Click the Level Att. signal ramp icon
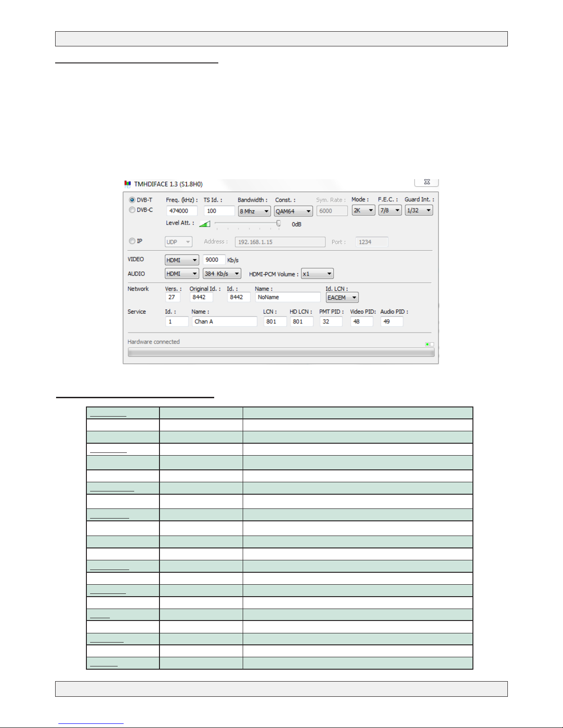The image size is (563, 728). pyautogui.click(x=205, y=224)
